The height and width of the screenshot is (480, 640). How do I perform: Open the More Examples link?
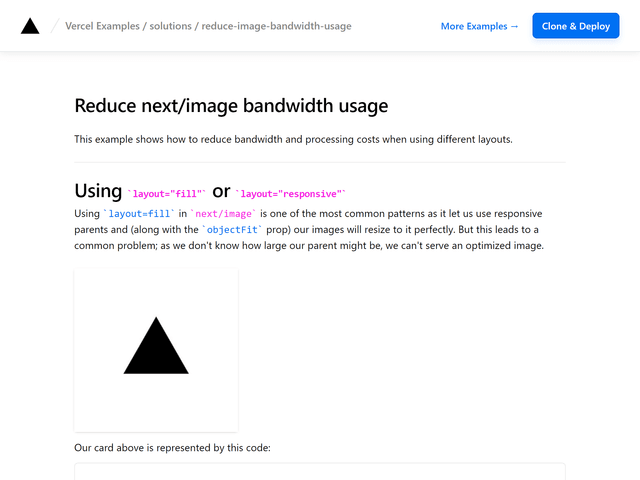479,26
